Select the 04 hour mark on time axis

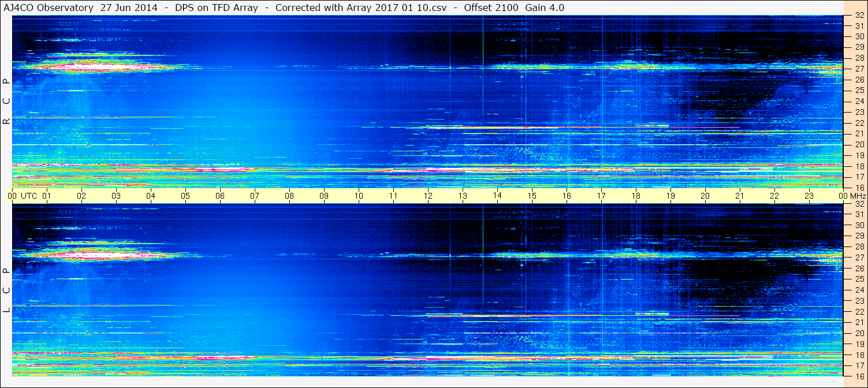(151, 196)
